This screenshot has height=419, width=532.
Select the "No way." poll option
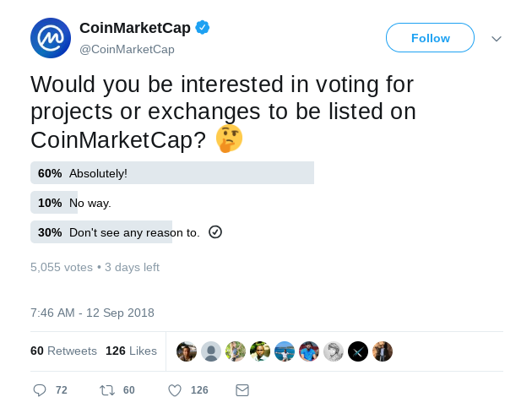coord(90,203)
